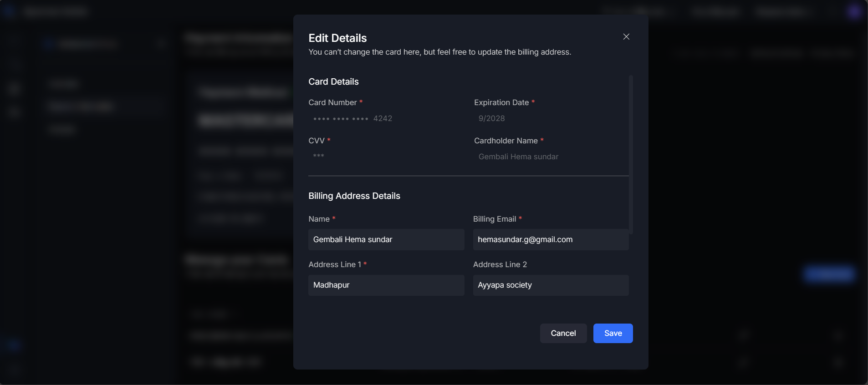Click the billing address notice subtitle text
The height and width of the screenshot is (385, 868).
tap(439, 52)
